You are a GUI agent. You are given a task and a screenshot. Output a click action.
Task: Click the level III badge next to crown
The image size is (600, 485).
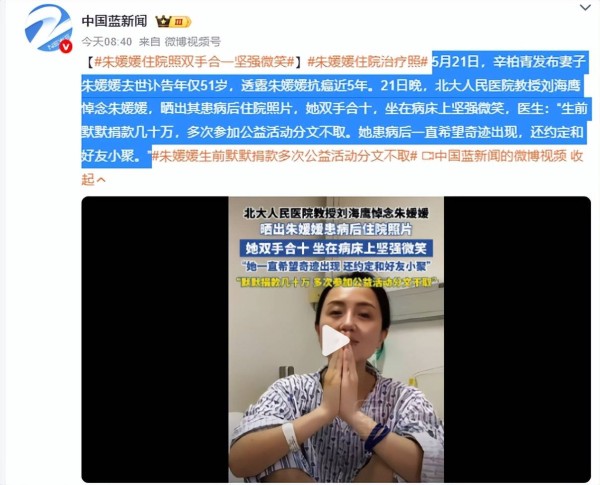[x=181, y=22]
